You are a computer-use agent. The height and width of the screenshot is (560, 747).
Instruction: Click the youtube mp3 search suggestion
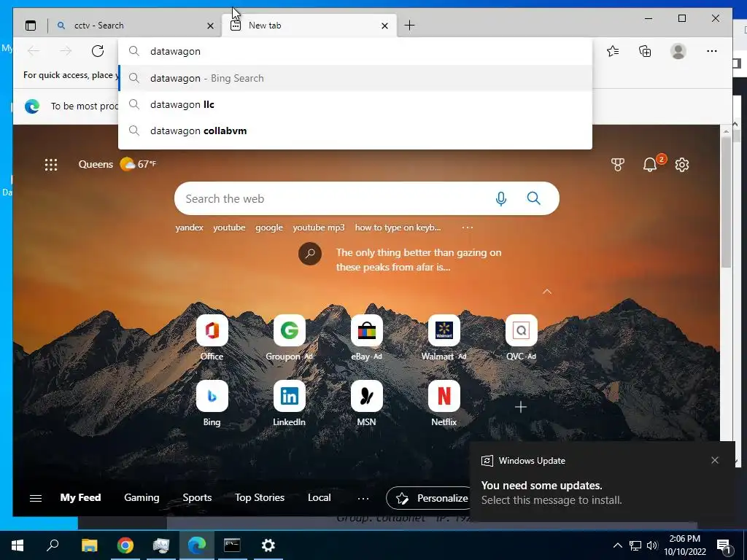tap(318, 227)
